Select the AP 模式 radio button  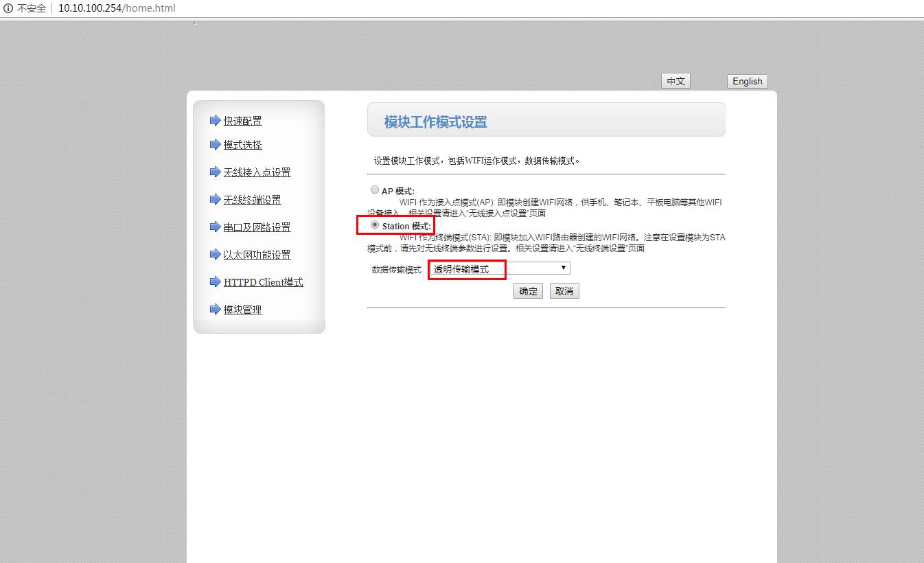pos(375,190)
